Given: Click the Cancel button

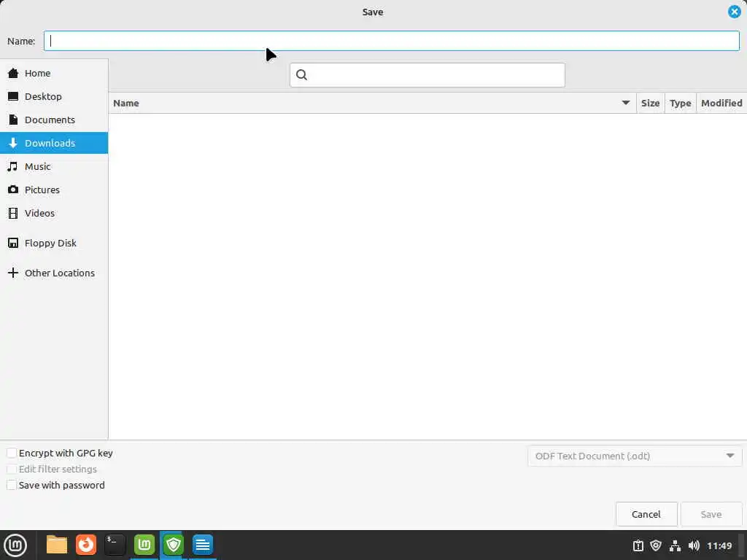Looking at the screenshot, I should tap(646, 514).
